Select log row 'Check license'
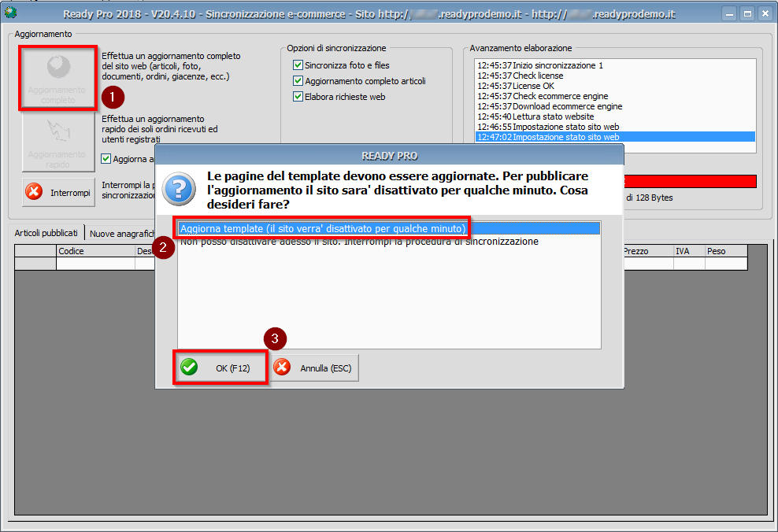778x532 pixels. [615, 76]
